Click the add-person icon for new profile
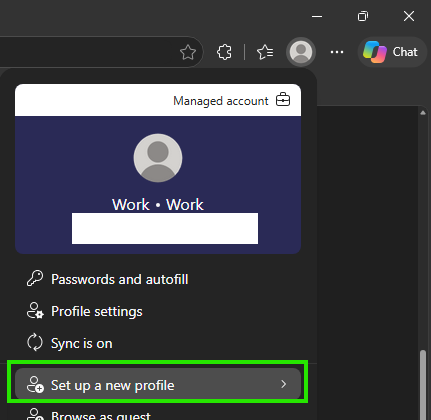 click(x=35, y=384)
